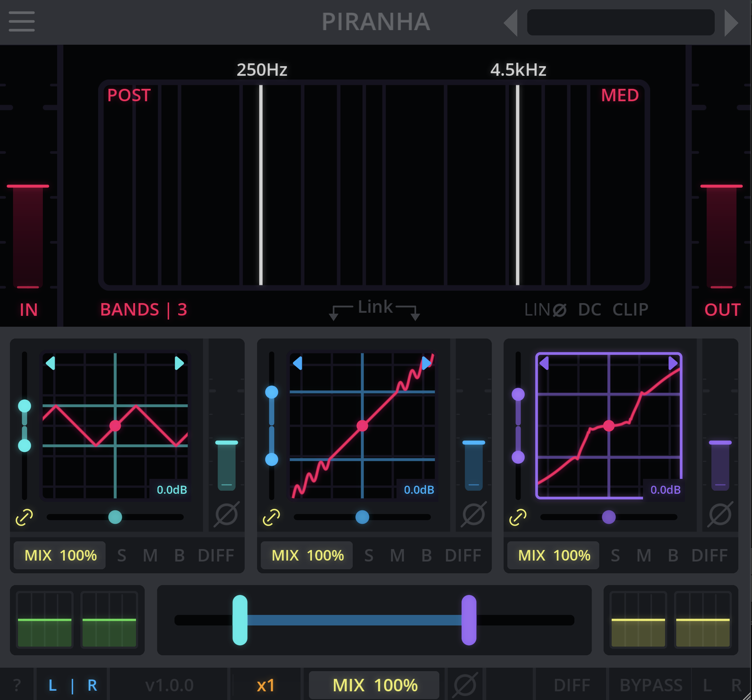This screenshot has height=700, width=752.
Task: Click the preset name field
Action: (x=621, y=23)
